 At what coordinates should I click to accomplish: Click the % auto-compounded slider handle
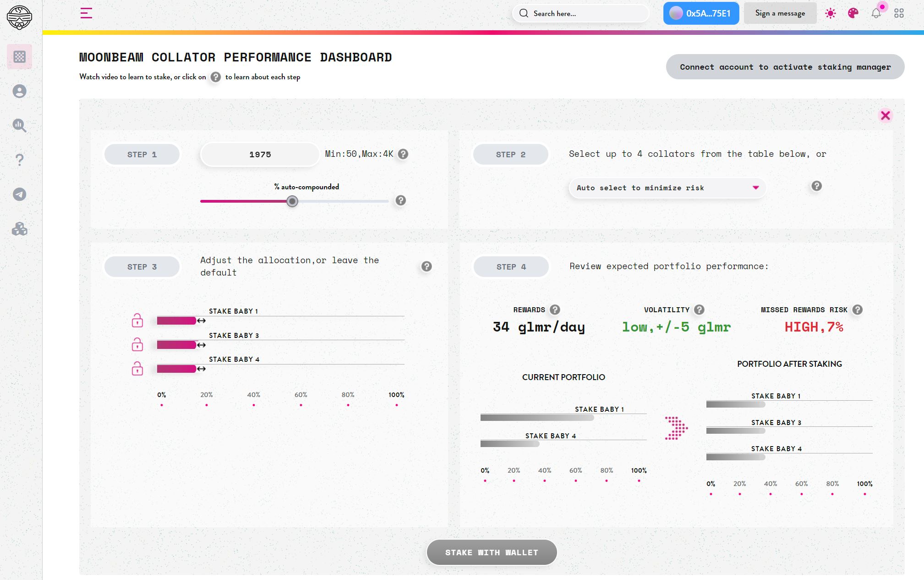(x=292, y=201)
